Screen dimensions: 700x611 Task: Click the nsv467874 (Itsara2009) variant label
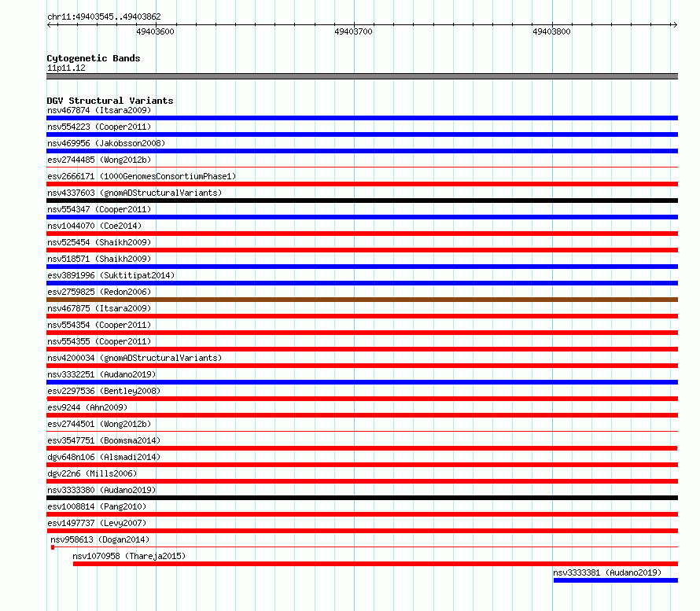tap(99, 110)
